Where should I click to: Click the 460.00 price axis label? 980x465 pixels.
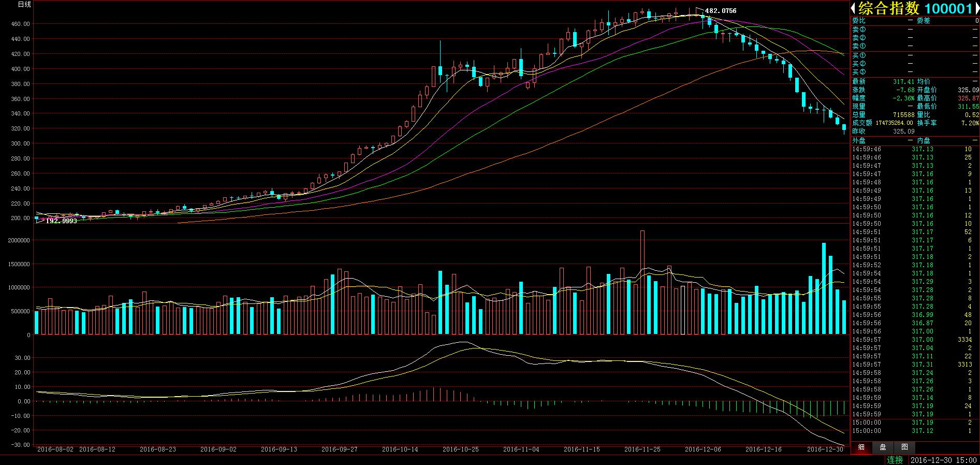click(21, 24)
